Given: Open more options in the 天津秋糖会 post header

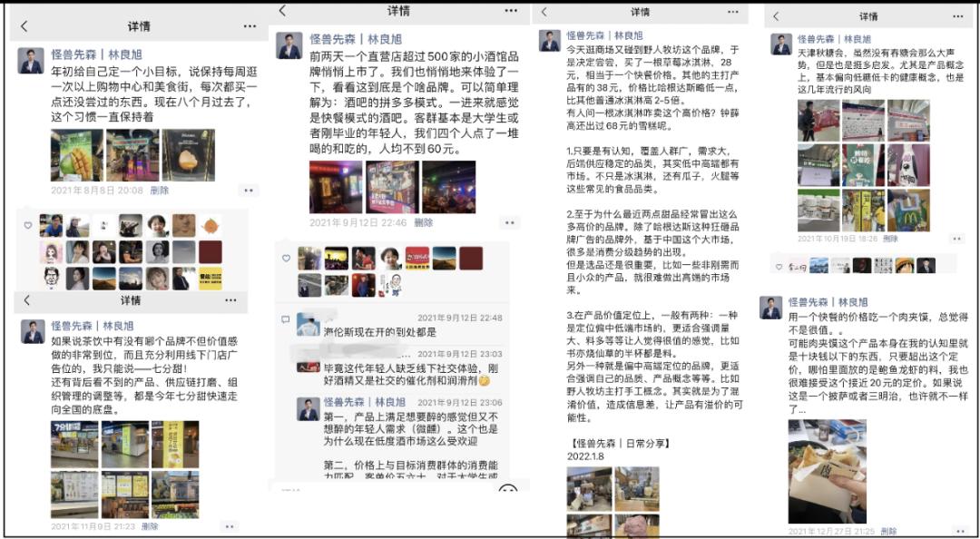Looking at the screenshot, I should tap(957, 16).
